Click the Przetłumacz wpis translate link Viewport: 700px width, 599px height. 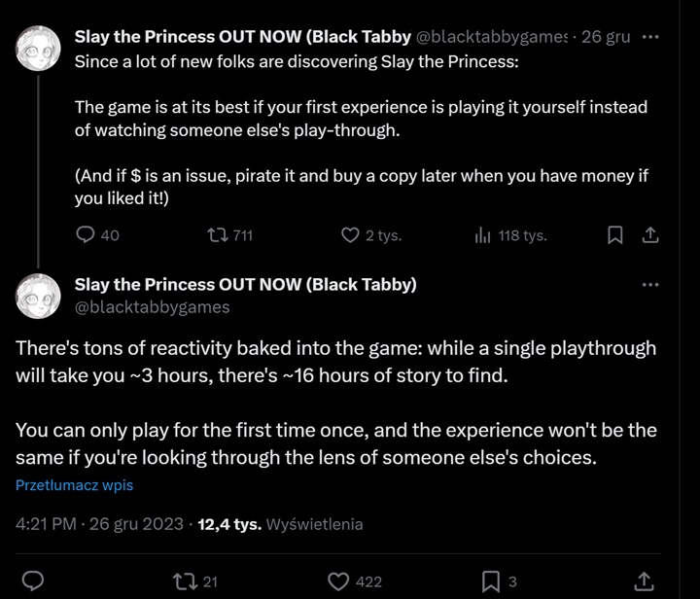coord(74,484)
